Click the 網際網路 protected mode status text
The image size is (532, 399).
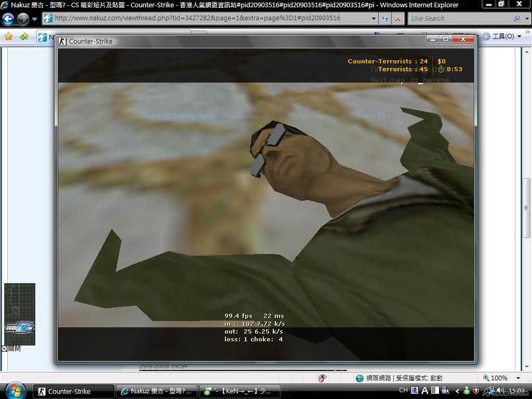(x=404, y=378)
